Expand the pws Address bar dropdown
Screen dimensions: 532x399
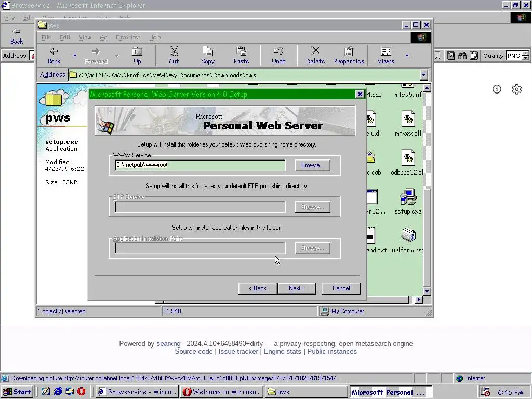pos(423,75)
